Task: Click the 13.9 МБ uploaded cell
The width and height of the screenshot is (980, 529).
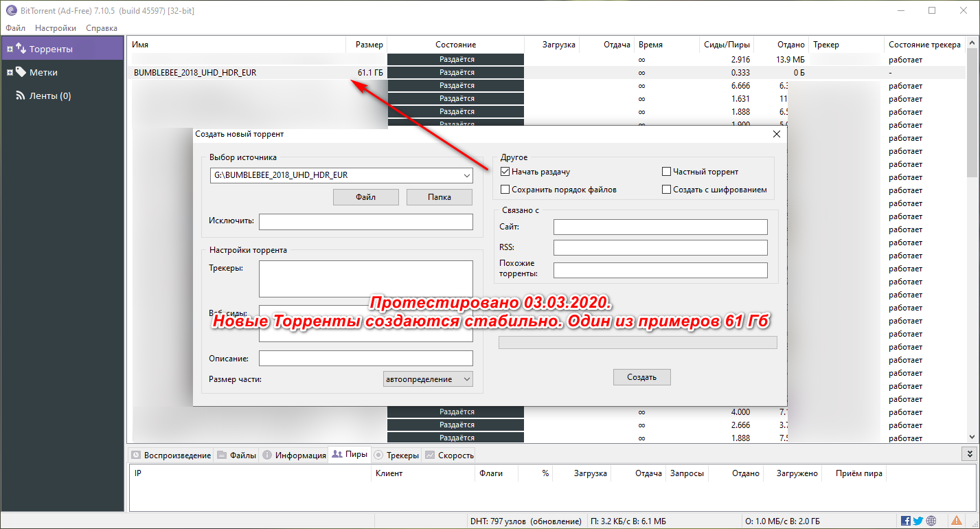Action: [790, 60]
